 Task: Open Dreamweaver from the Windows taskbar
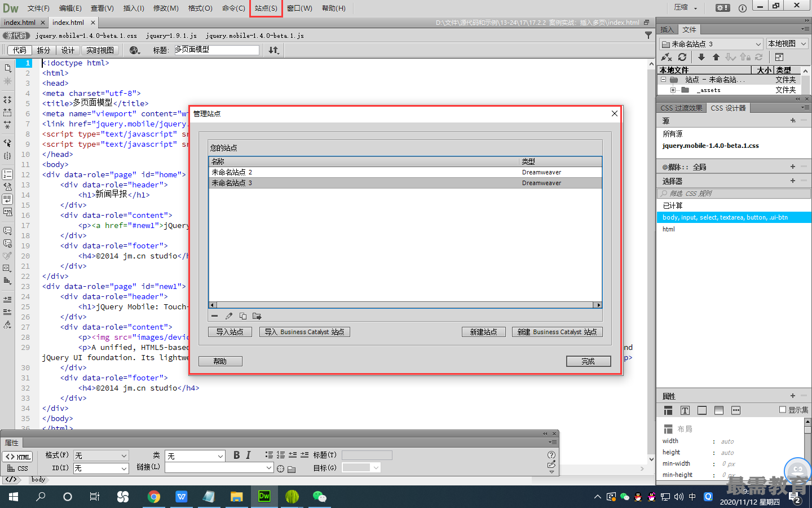[x=264, y=496]
